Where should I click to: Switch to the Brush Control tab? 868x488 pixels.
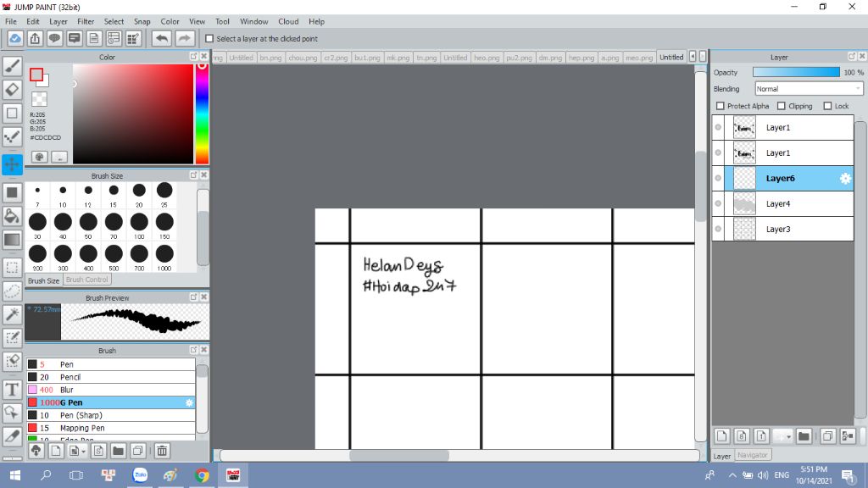87,280
